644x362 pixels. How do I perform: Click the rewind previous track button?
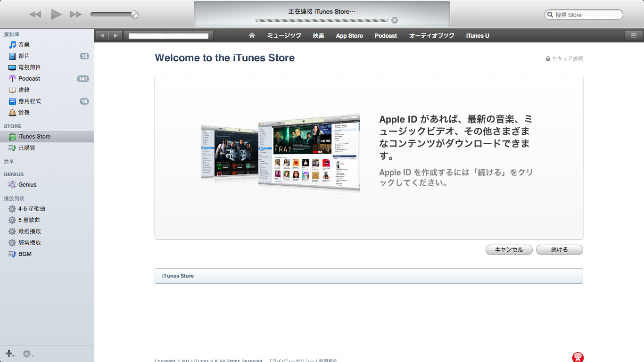click(35, 15)
